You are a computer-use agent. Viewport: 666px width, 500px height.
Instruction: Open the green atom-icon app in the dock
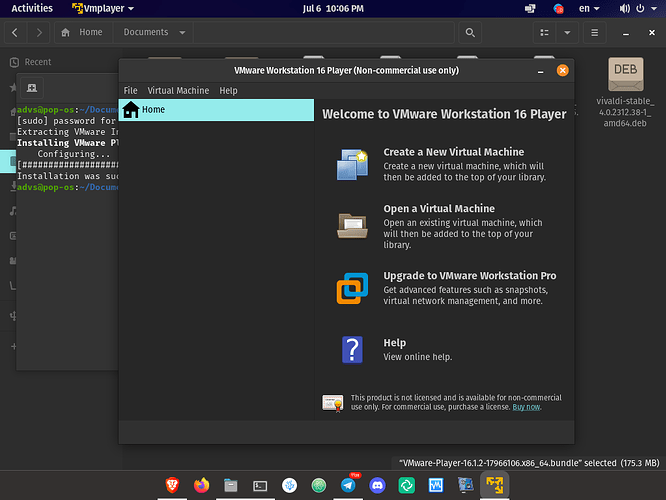319,485
